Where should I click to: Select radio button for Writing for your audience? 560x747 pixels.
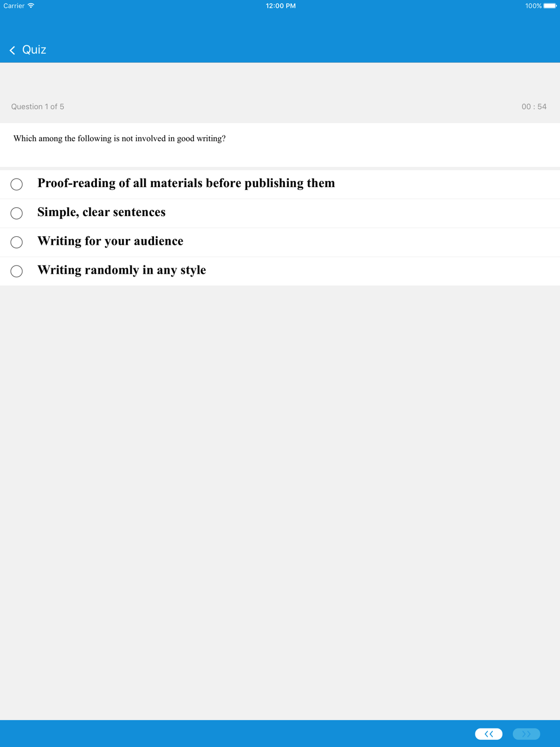click(x=17, y=242)
